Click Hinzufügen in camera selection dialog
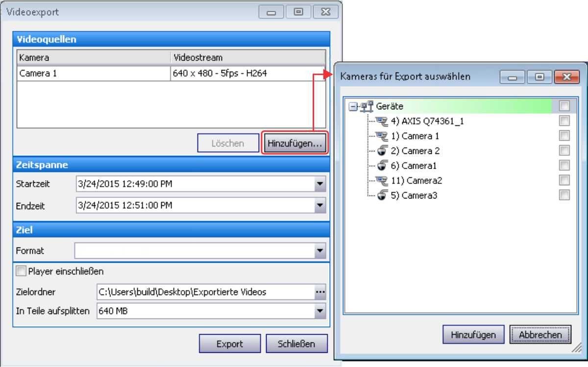The height and width of the screenshot is (367, 588). [x=473, y=335]
